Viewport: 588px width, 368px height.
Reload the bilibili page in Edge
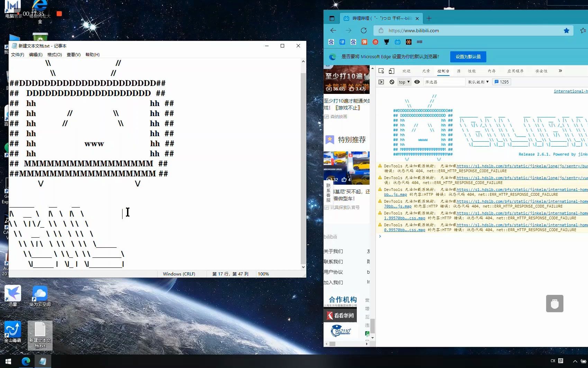tap(363, 30)
